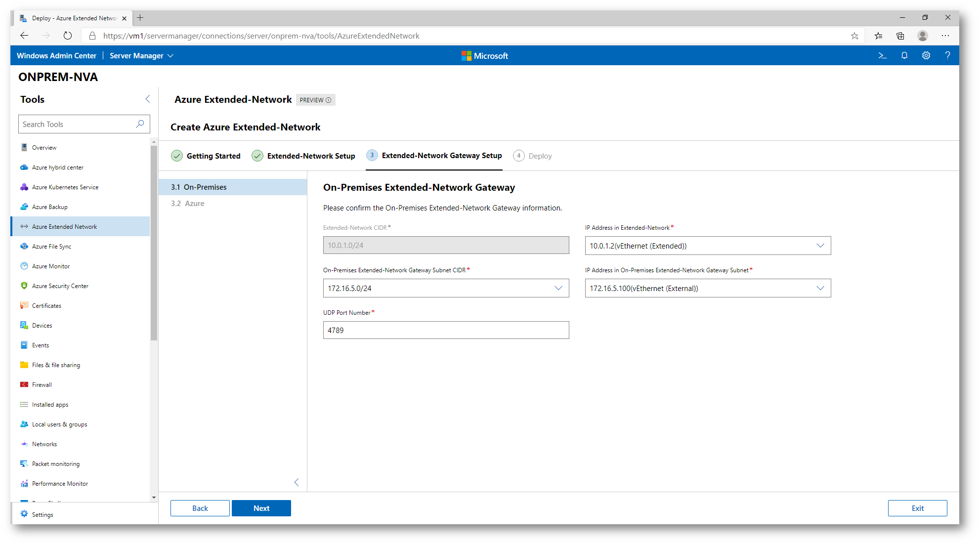Go back in the browser
The height and width of the screenshot is (545, 980).
(24, 36)
